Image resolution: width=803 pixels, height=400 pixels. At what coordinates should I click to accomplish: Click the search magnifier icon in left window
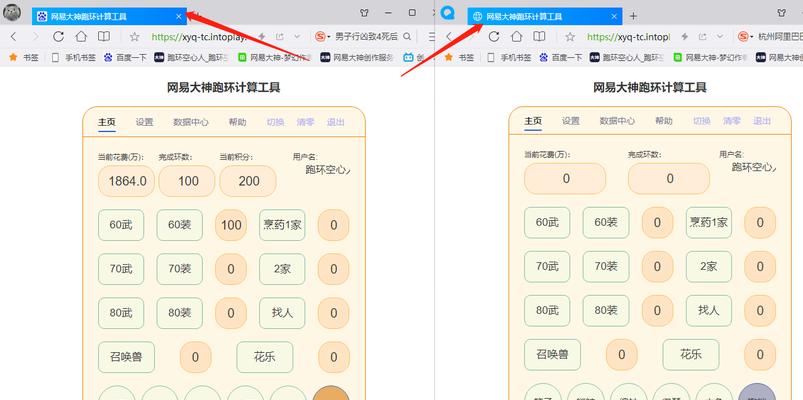pyautogui.click(x=407, y=37)
